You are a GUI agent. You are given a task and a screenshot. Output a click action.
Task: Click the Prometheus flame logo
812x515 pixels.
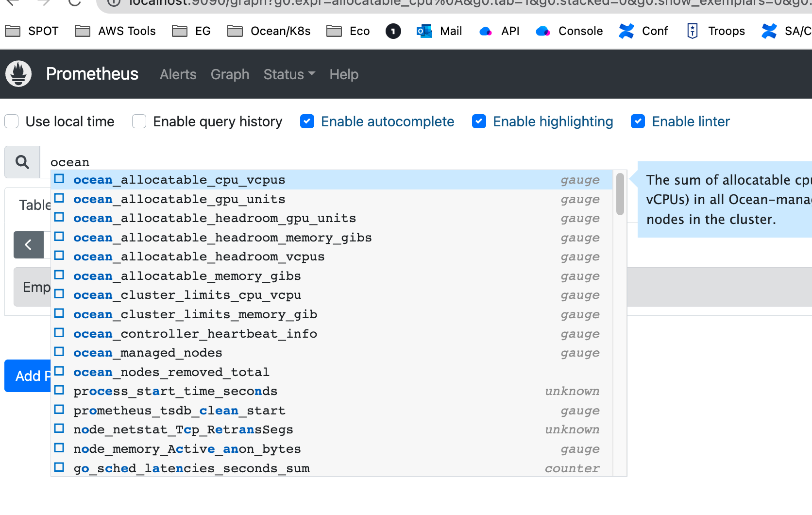tap(18, 74)
